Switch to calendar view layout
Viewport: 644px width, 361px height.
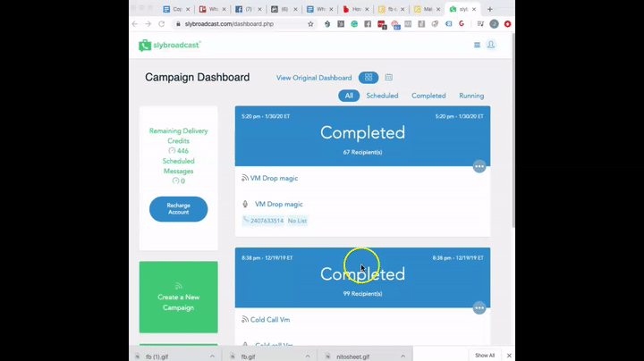[389, 78]
